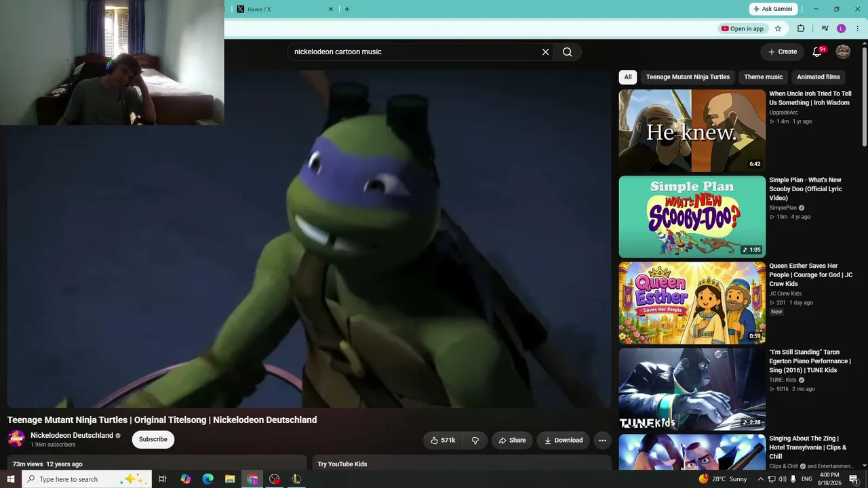868x488 pixels.
Task: Click the Try YouTube Kids link
Action: tap(342, 464)
